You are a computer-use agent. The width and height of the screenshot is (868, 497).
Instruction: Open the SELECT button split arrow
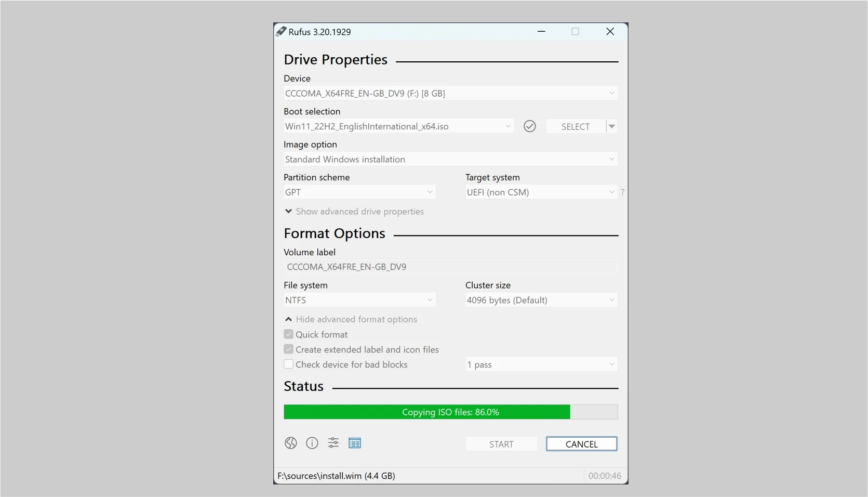[612, 126]
